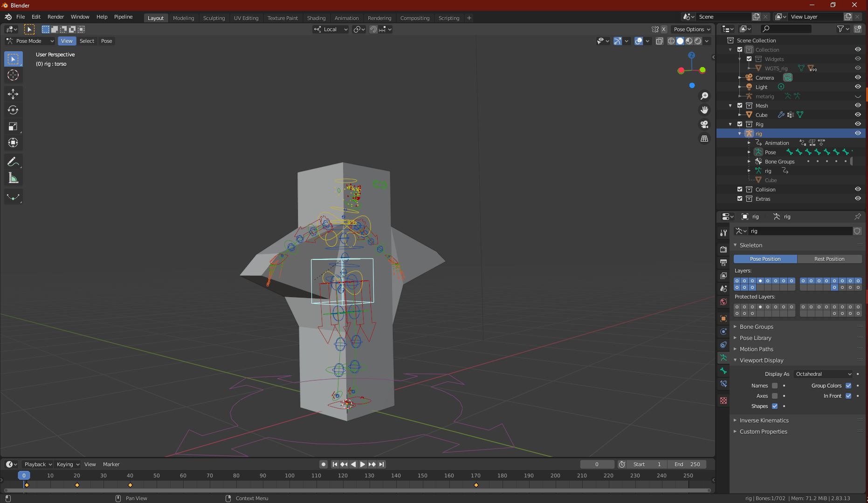Expand the Bone Groups panel
This screenshot has height=503, width=868.
[x=756, y=326]
